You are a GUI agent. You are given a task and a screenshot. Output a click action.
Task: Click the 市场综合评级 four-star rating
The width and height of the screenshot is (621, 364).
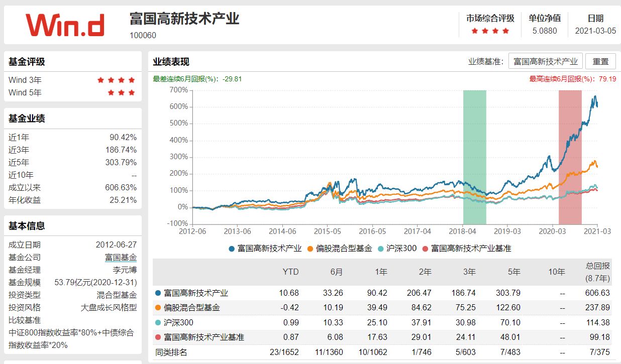point(490,31)
